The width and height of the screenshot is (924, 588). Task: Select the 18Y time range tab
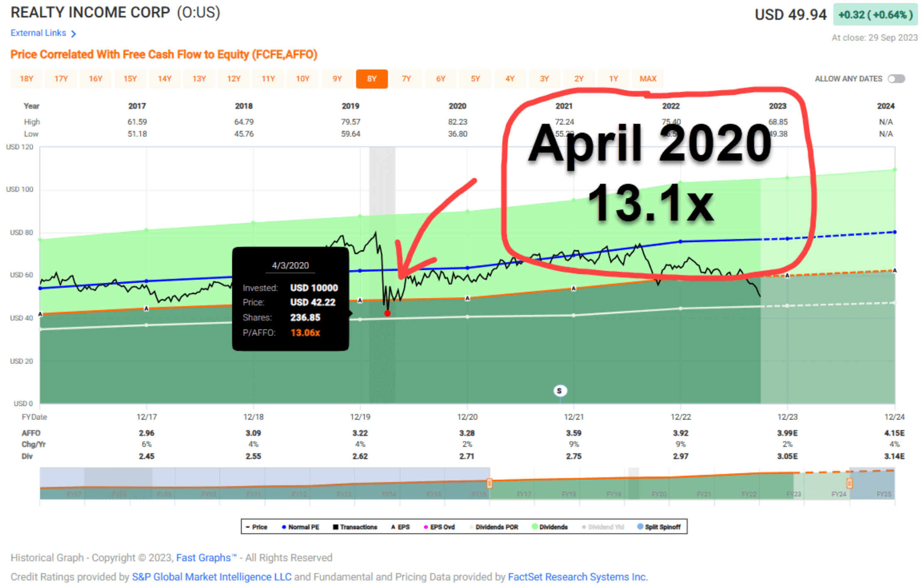pyautogui.click(x=27, y=79)
